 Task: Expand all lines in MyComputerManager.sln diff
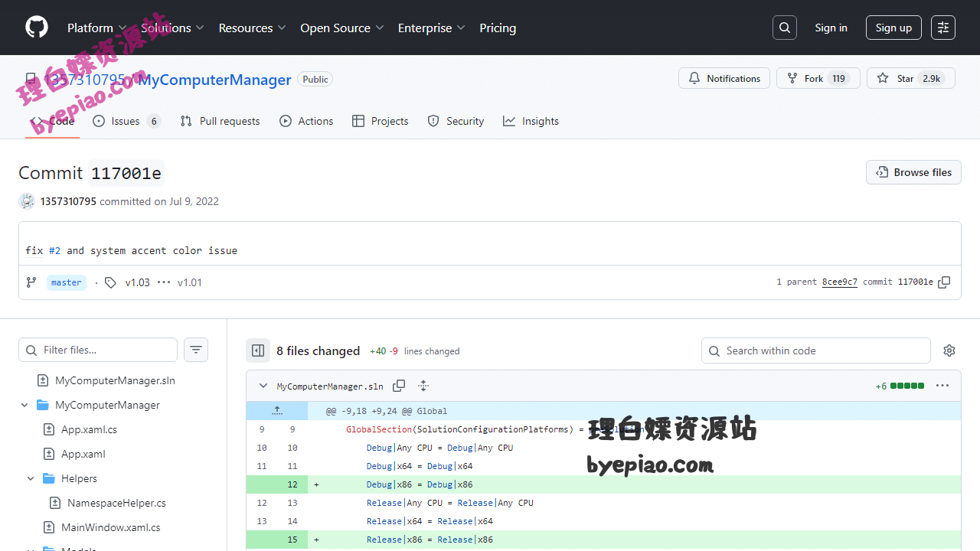tap(423, 386)
